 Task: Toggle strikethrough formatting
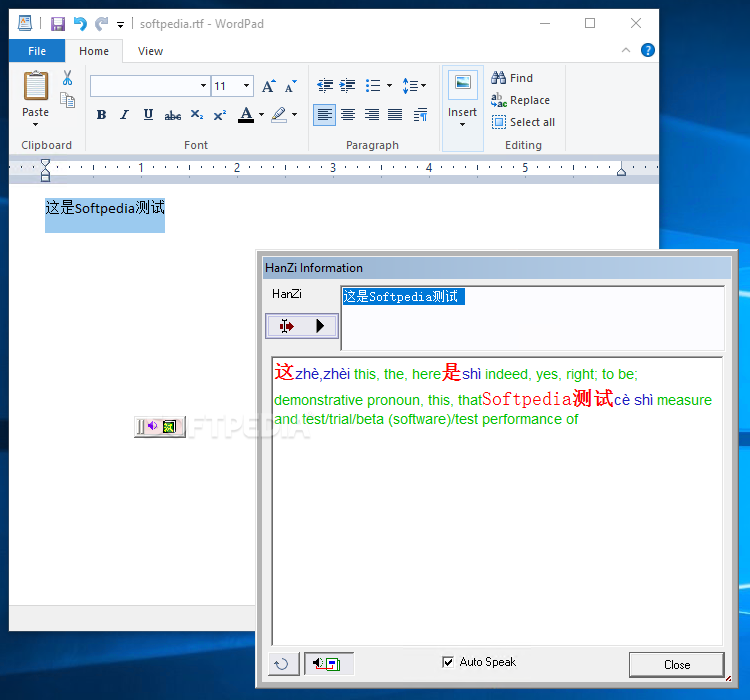pyautogui.click(x=173, y=115)
